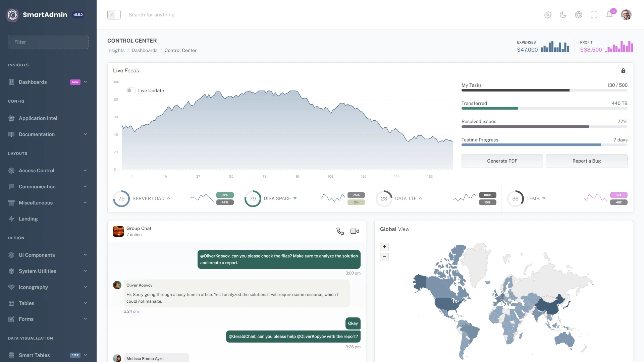Click the Communication chat bubble icon

pyautogui.click(x=11, y=187)
